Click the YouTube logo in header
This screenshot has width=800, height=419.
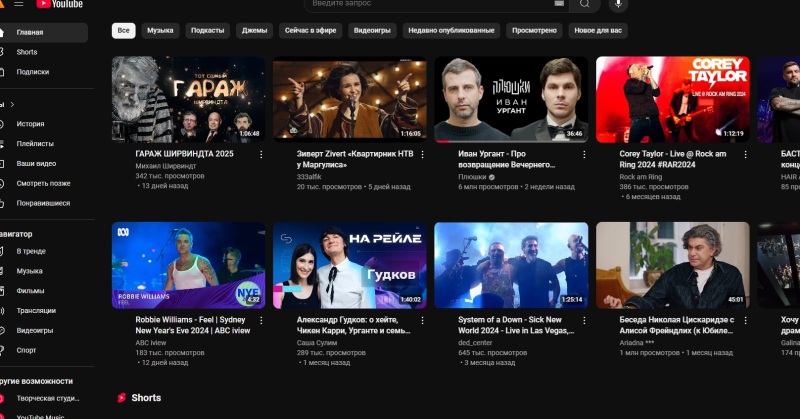pyautogui.click(x=60, y=4)
